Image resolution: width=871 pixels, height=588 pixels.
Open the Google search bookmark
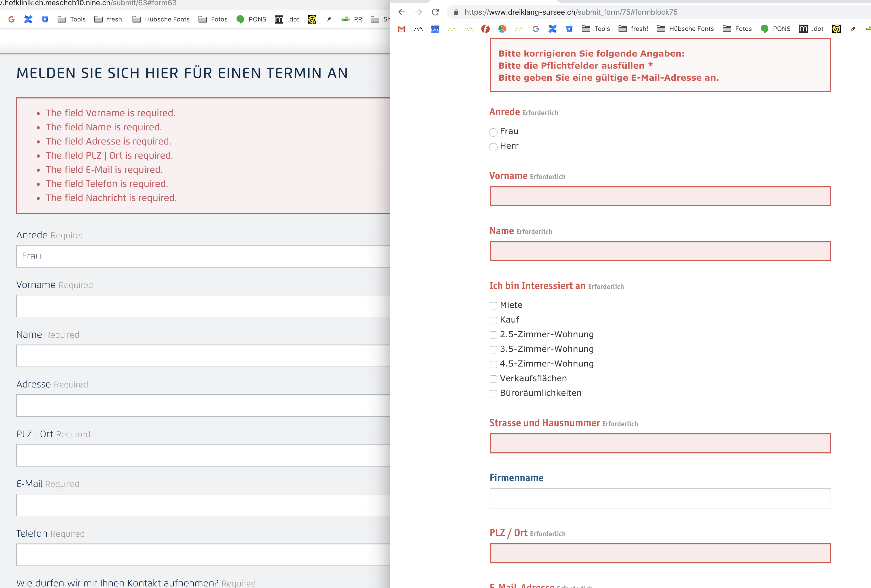(536, 29)
